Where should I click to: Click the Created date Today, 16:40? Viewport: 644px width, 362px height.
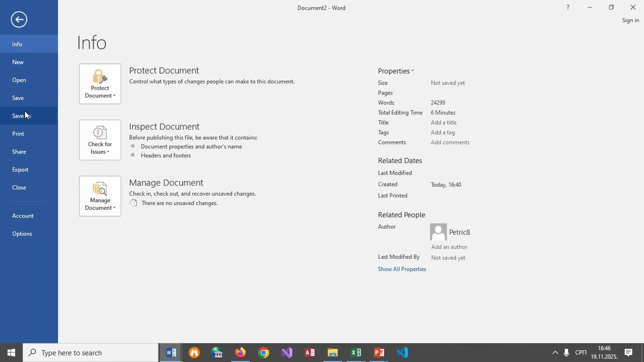point(446,185)
